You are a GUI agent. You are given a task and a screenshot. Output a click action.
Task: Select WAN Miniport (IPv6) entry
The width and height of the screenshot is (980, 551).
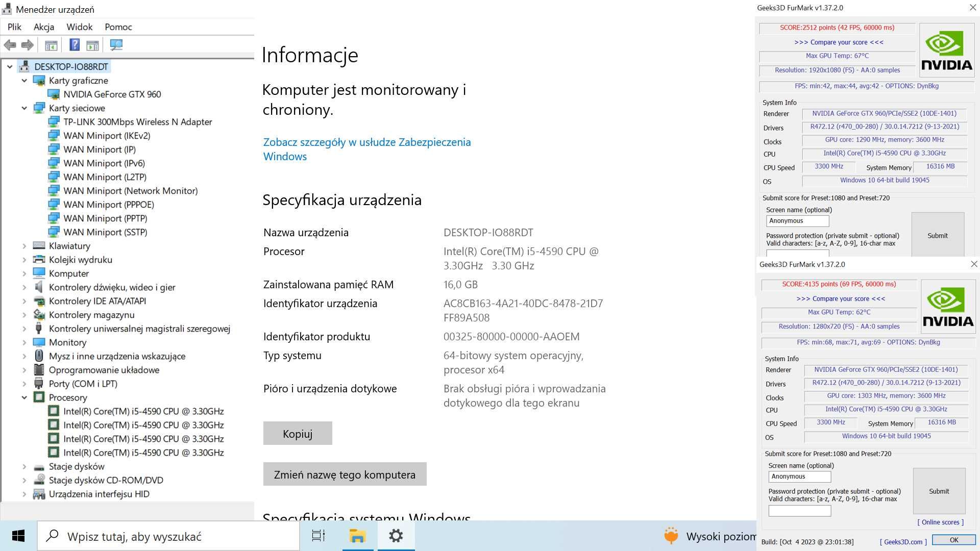104,163
